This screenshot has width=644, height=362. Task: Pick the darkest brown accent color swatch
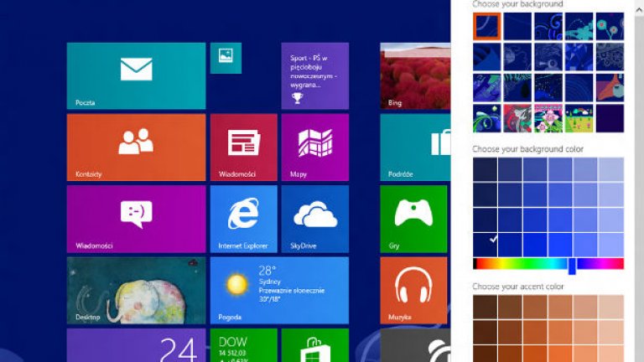[486, 308]
